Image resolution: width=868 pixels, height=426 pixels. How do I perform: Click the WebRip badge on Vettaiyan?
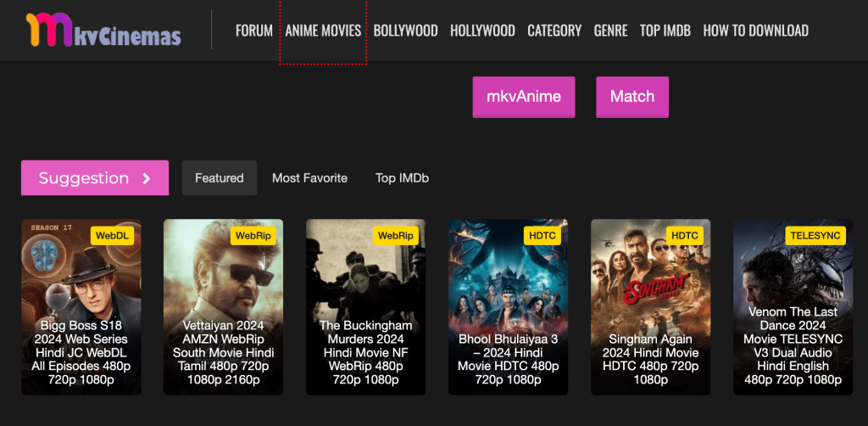253,235
